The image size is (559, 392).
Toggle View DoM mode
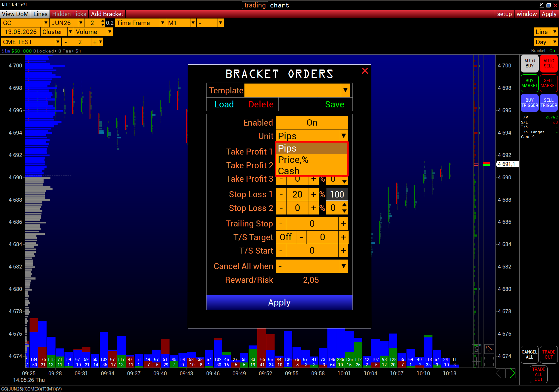click(x=15, y=14)
